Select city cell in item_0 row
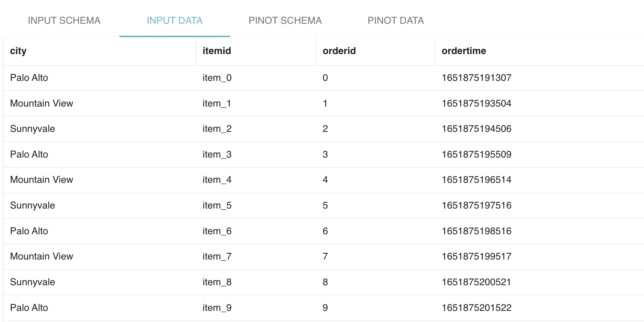This screenshot has width=644, height=322. (x=100, y=78)
